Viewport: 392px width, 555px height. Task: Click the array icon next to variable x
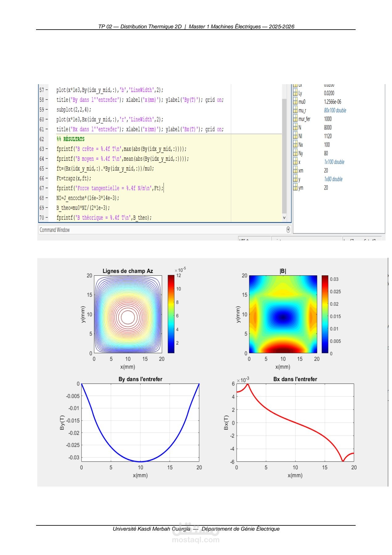tap(295, 162)
